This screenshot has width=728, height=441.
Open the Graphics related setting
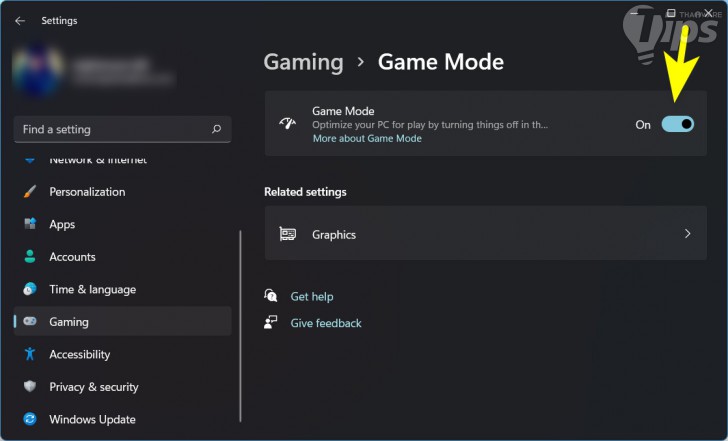coord(486,233)
